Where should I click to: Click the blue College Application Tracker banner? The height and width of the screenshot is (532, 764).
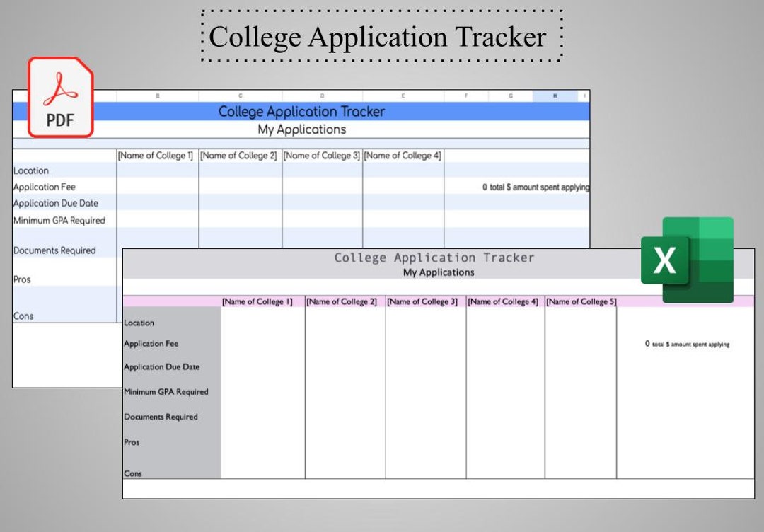(x=303, y=111)
